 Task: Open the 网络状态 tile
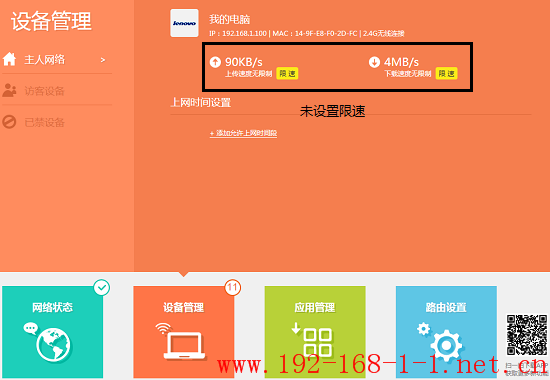pos(53,332)
